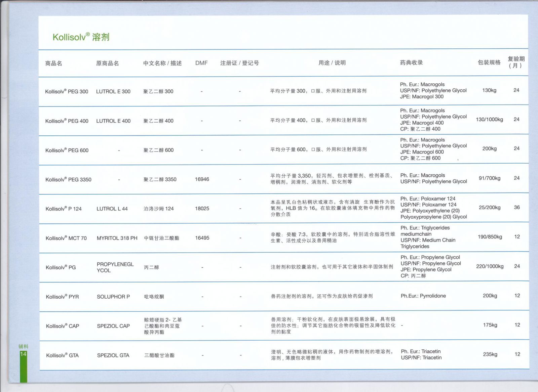538x392 pixels.
Task: Select the 原商品名 column header
Action: click(108, 63)
